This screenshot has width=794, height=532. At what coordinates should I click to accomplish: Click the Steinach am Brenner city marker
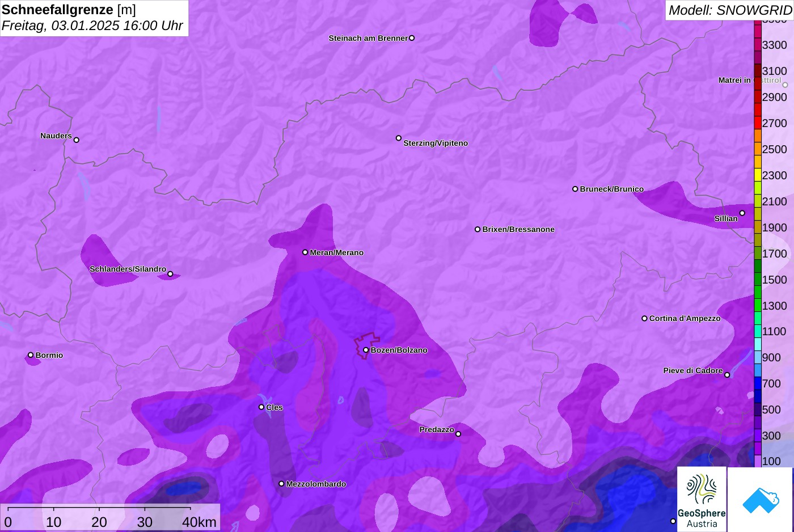(x=412, y=38)
